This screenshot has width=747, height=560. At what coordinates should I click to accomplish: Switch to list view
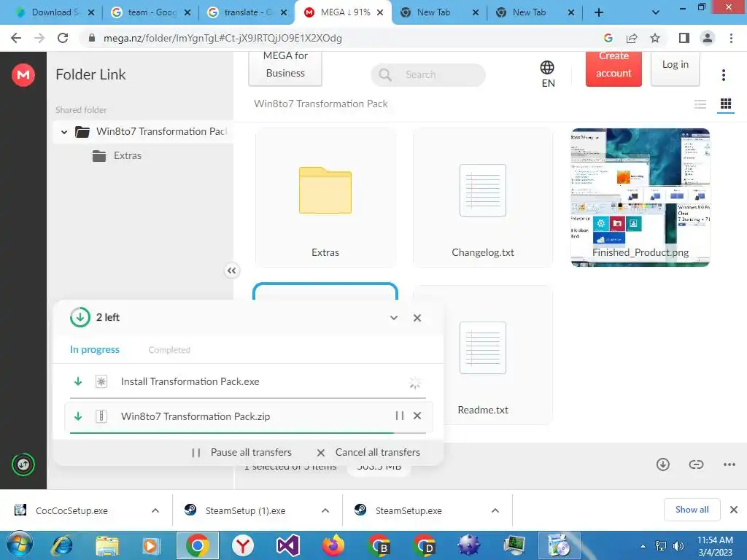click(x=700, y=104)
